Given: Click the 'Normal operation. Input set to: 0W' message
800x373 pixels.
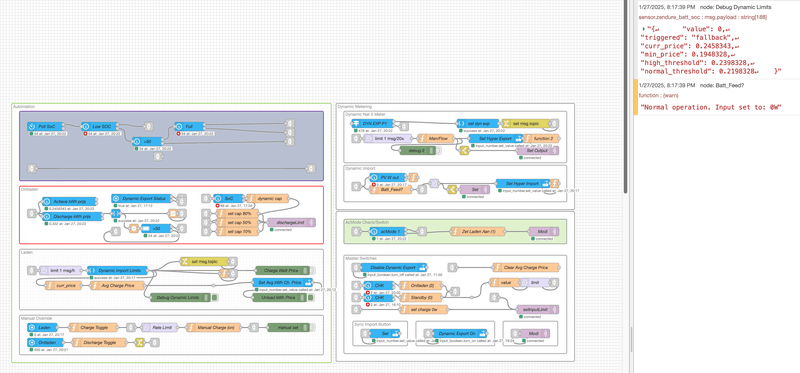Looking at the screenshot, I should pos(711,107).
